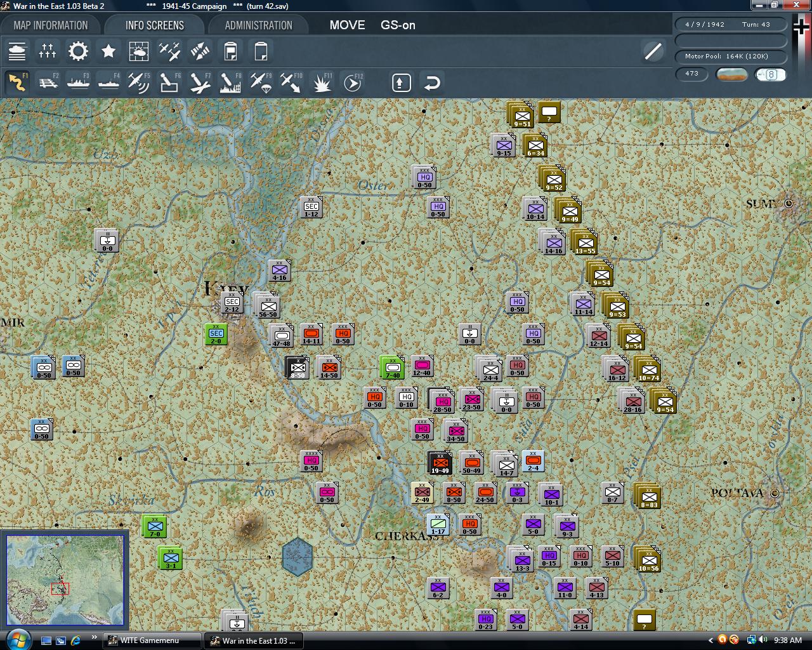Viewport: 812px width, 650px height.
Task: Open War in the East from the taskbar
Action: tap(254, 640)
